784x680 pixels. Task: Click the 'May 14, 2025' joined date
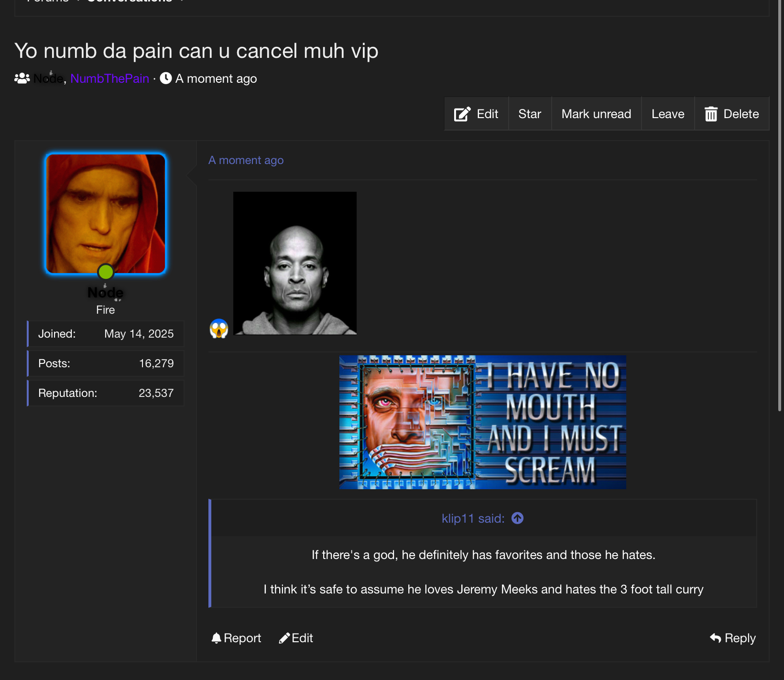click(139, 334)
